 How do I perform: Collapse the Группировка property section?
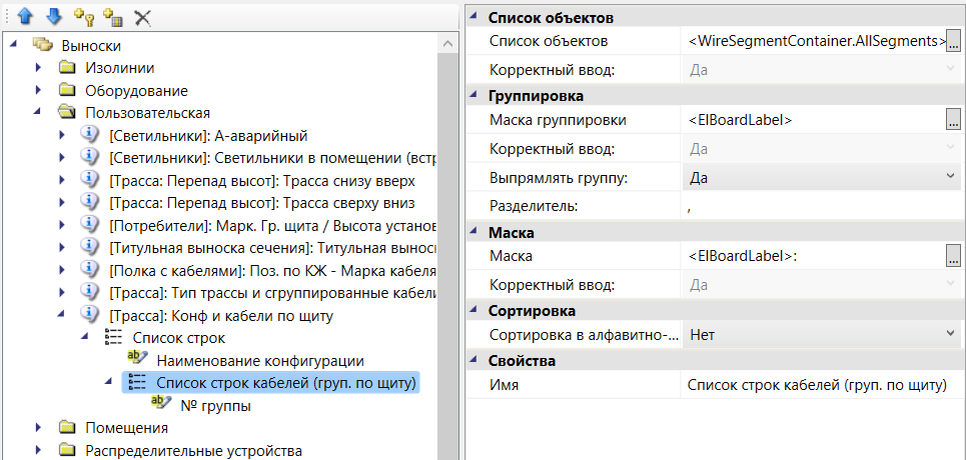pyautogui.click(x=474, y=96)
